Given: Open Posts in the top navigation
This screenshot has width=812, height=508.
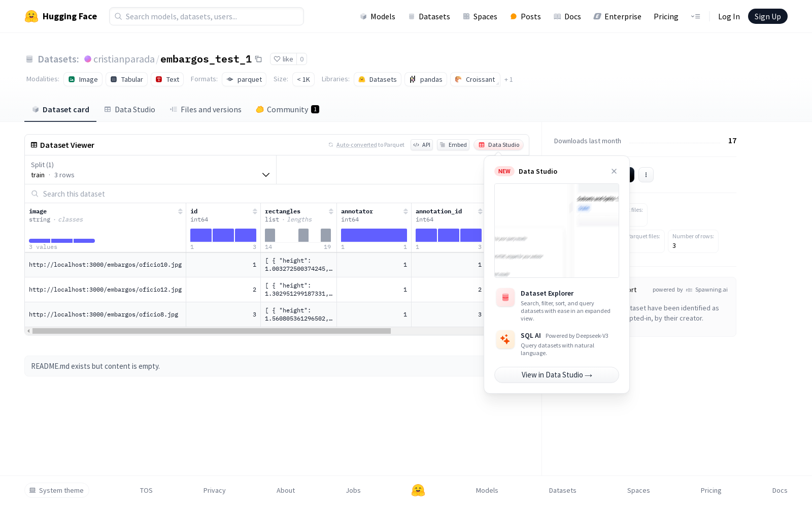Looking at the screenshot, I should pos(525,16).
